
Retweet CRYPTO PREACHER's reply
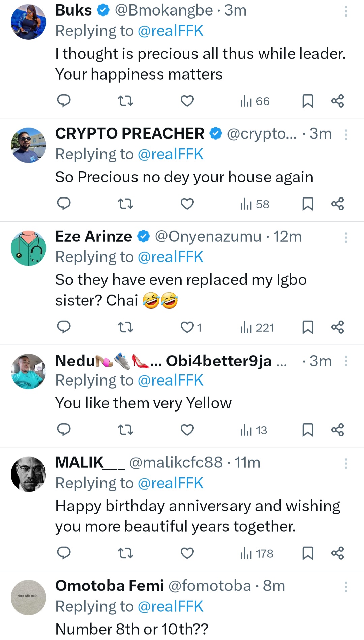[x=125, y=204]
